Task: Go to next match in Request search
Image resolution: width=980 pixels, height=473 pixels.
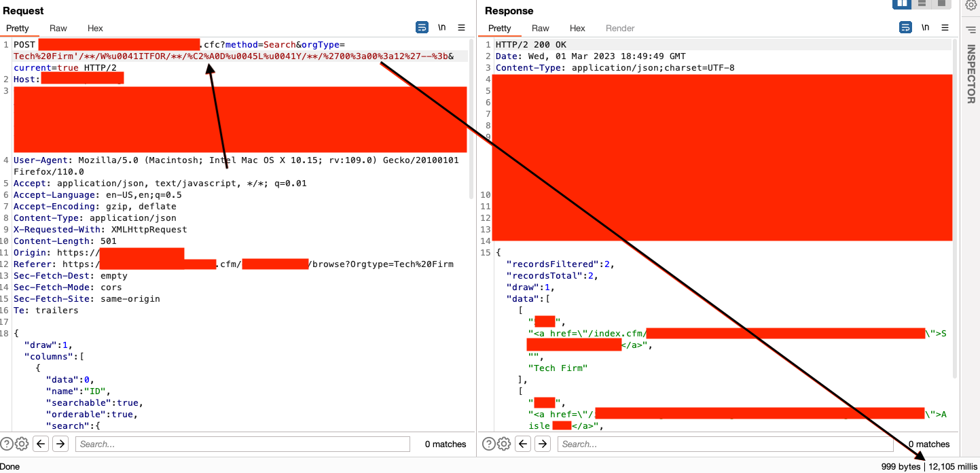Action: [x=60, y=444]
